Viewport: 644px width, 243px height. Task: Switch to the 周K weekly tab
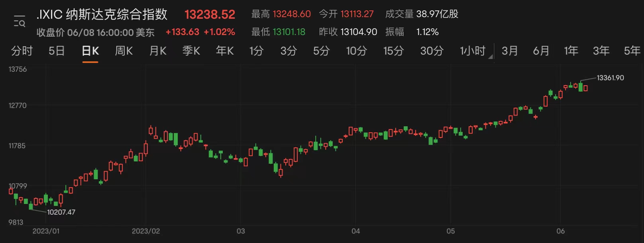[124, 51]
